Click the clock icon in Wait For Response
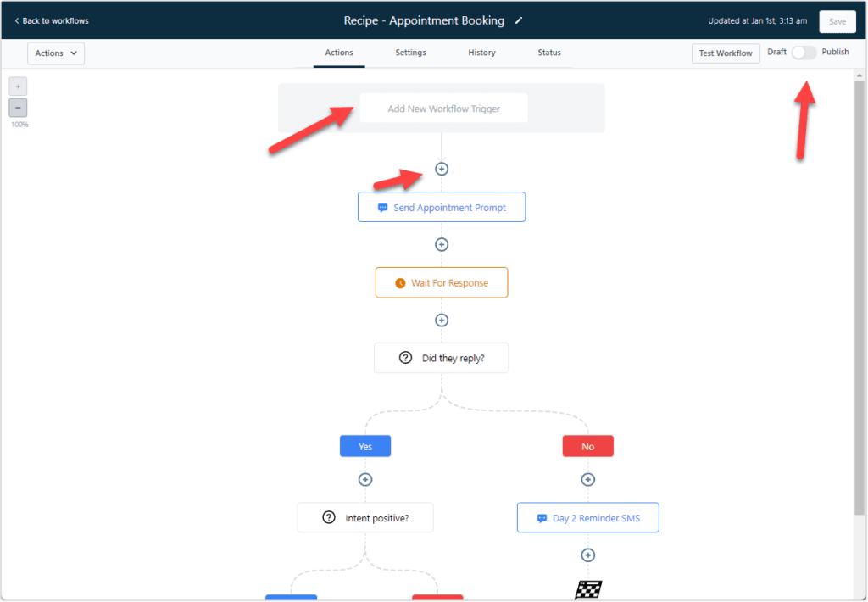This screenshot has width=868, height=602. (400, 283)
